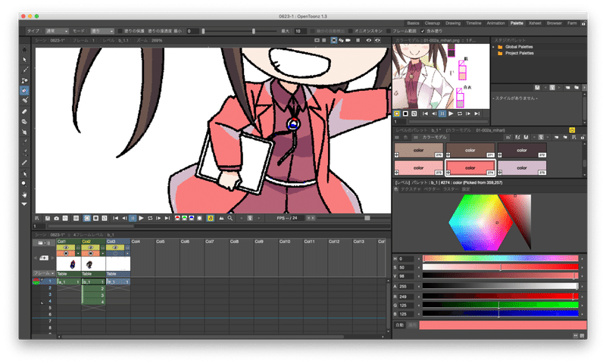This screenshot has height=364, width=606.
Task: Jump to last frame in main viewer
Action: pyautogui.click(x=167, y=219)
